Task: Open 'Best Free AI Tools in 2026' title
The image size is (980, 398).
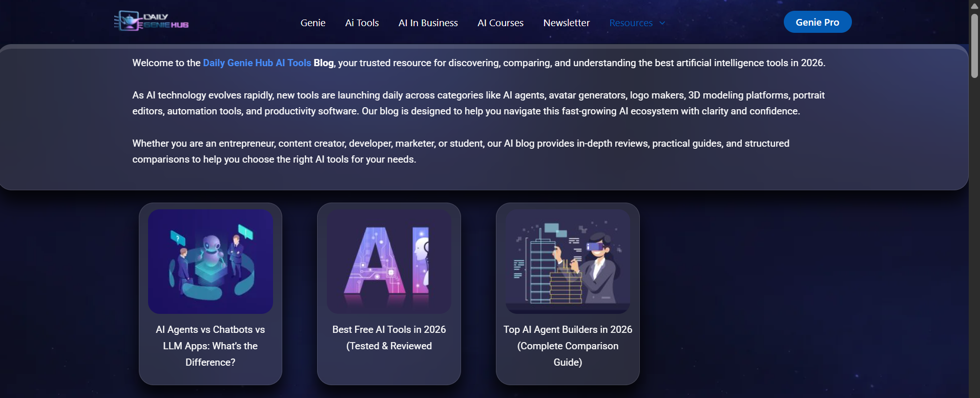Action: pyautogui.click(x=389, y=337)
